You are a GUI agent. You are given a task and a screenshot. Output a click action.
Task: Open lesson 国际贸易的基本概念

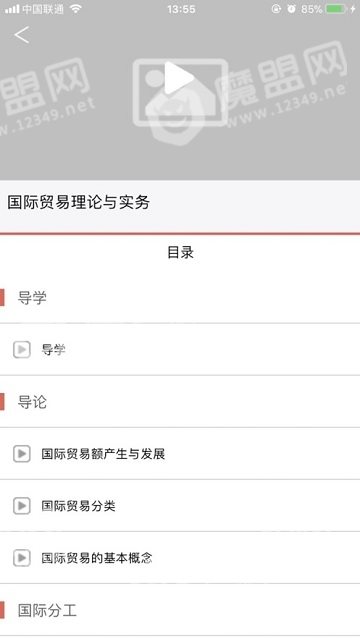pos(180,557)
